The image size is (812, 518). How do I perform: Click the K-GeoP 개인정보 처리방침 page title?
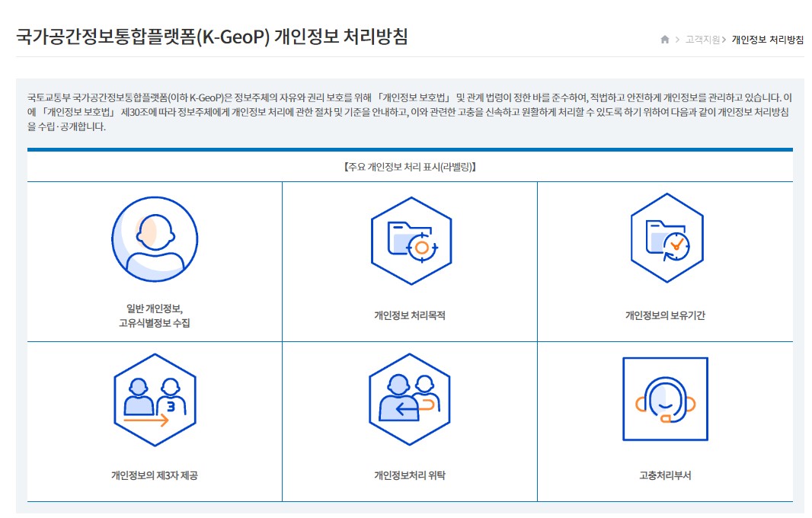click(x=212, y=37)
